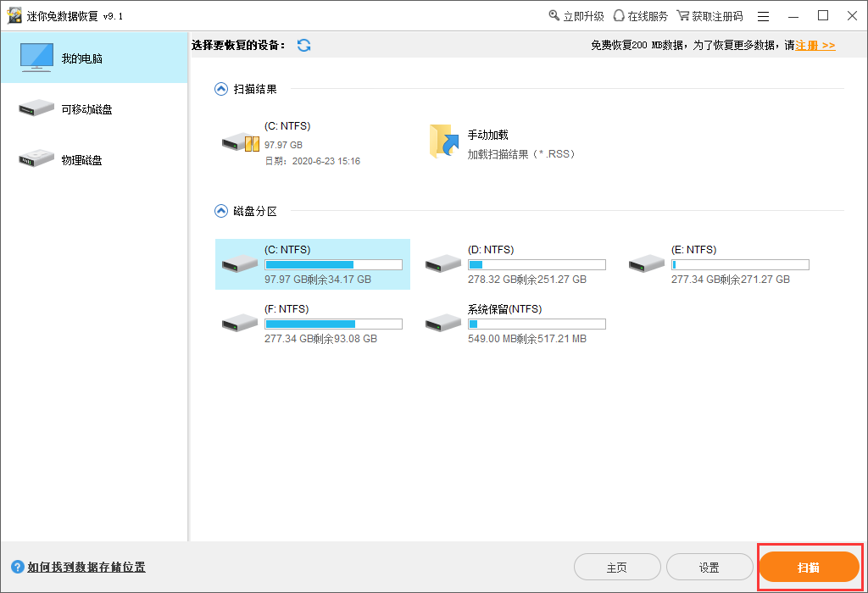Screen dimensions: 868x593
Task: Click the 获取注册码 menu text
Action: (717, 16)
